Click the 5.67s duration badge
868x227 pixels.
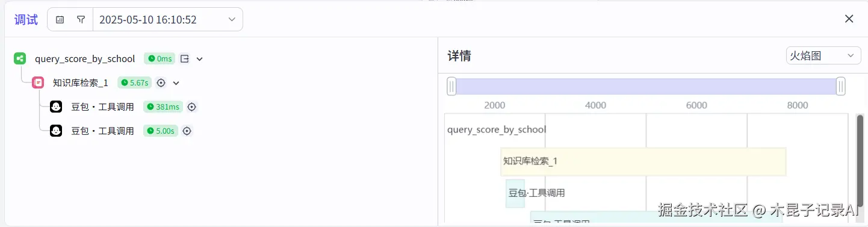point(134,82)
